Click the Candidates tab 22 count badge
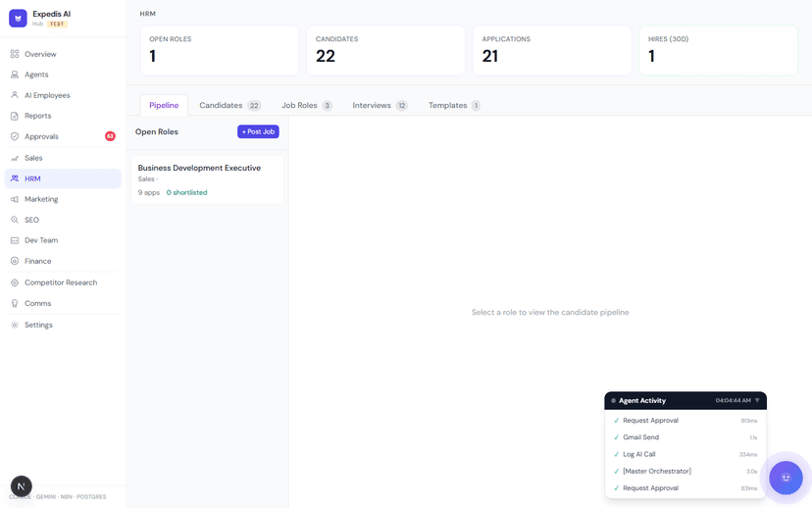 tap(254, 106)
